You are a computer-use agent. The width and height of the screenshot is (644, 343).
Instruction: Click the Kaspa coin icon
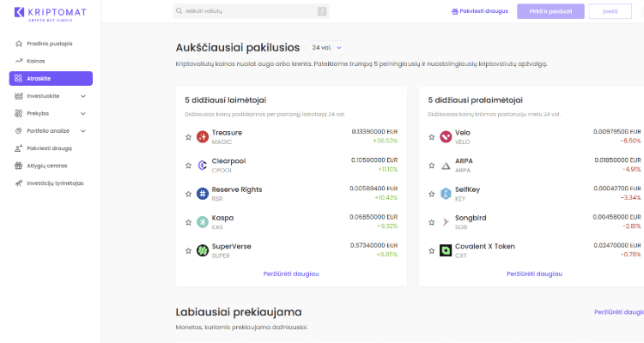click(203, 222)
